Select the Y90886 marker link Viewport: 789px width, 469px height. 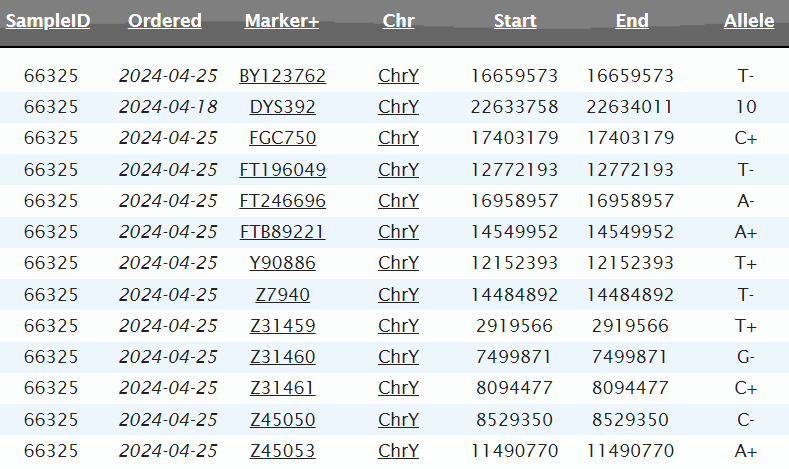pyautogui.click(x=282, y=263)
